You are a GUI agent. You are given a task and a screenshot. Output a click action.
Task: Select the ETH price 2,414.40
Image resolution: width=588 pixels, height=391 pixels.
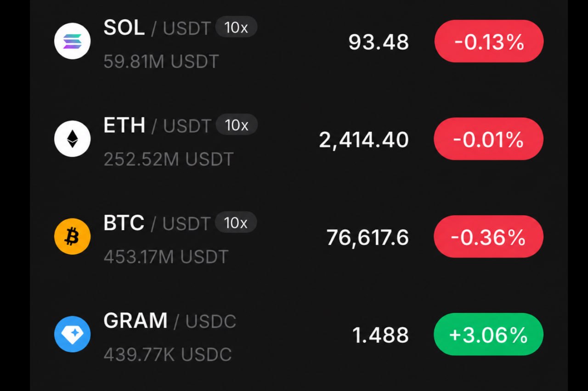click(364, 140)
